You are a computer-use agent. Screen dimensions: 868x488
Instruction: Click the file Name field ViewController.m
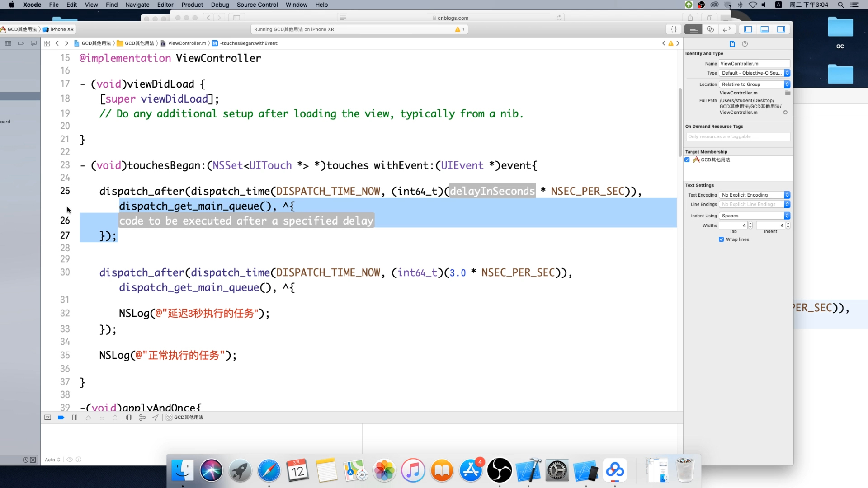click(x=755, y=64)
